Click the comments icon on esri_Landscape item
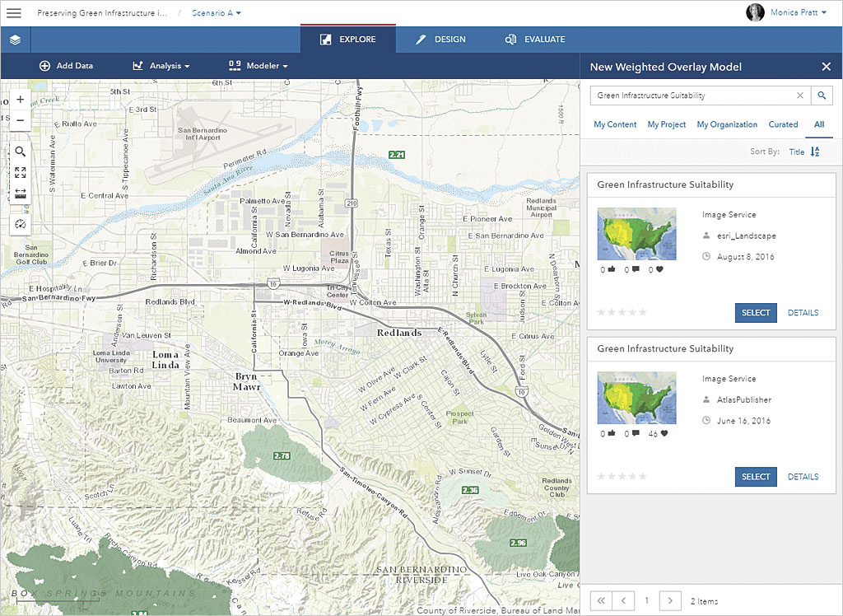This screenshot has width=843, height=616. tap(636, 269)
